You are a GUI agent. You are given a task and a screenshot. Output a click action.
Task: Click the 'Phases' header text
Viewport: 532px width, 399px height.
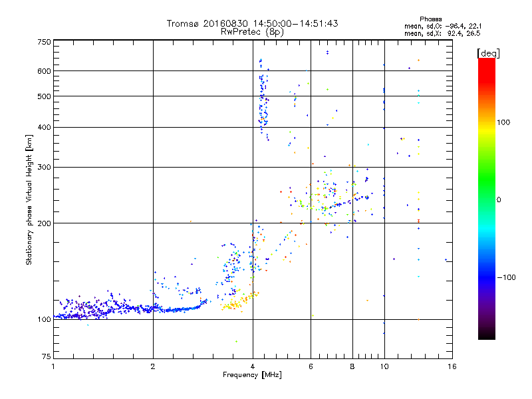click(430, 19)
